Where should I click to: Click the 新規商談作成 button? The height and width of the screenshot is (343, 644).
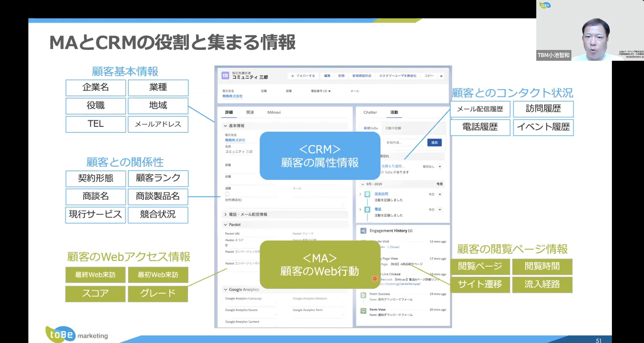pyautogui.click(x=362, y=76)
